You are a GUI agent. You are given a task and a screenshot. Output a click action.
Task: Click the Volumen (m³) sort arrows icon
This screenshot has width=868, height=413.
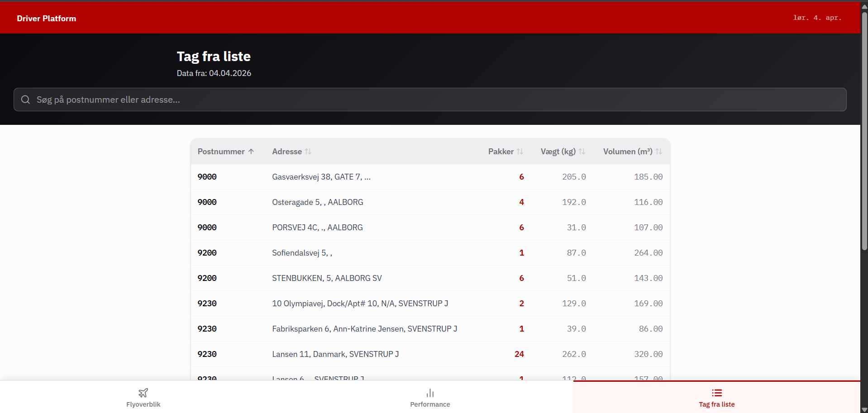[x=659, y=152]
